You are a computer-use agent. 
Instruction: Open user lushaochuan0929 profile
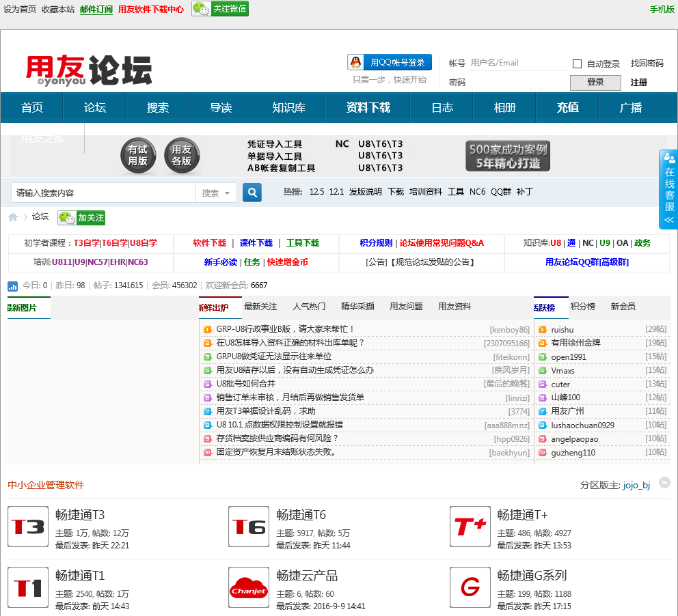pyautogui.click(x=582, y=425)
